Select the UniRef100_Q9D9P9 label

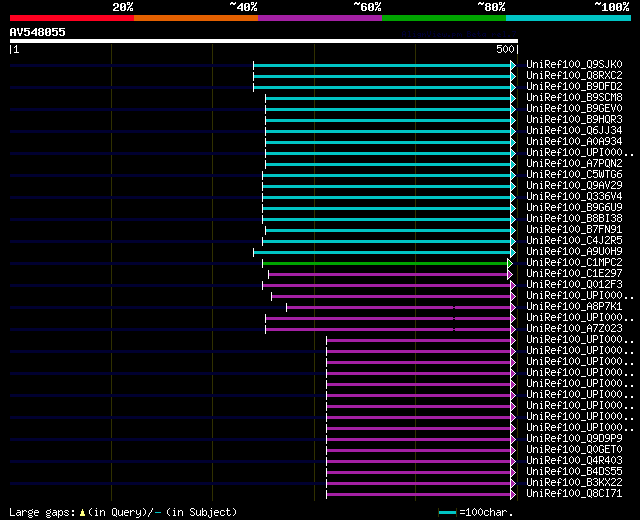(x=574, y=439)
